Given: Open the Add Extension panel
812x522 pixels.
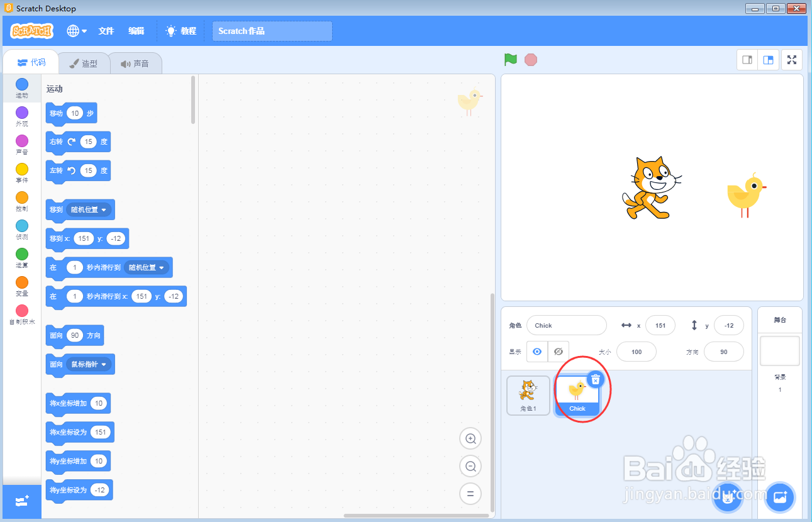Looking at the screenshot, I should 21,501.
